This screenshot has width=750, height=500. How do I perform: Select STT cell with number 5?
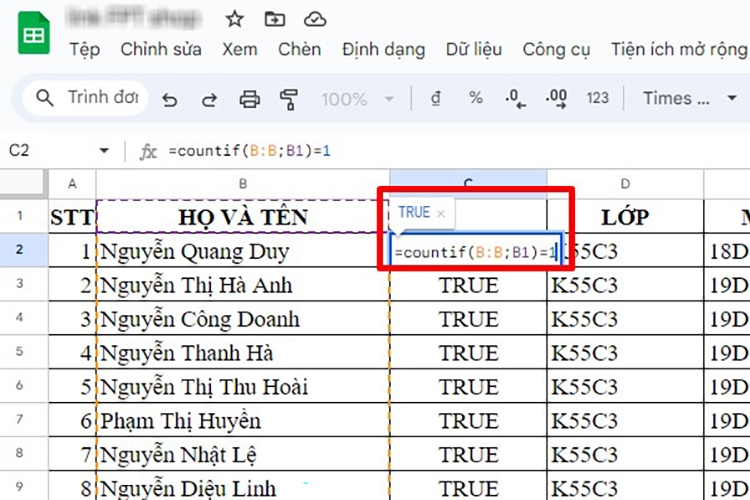click(x=72, y=387)
